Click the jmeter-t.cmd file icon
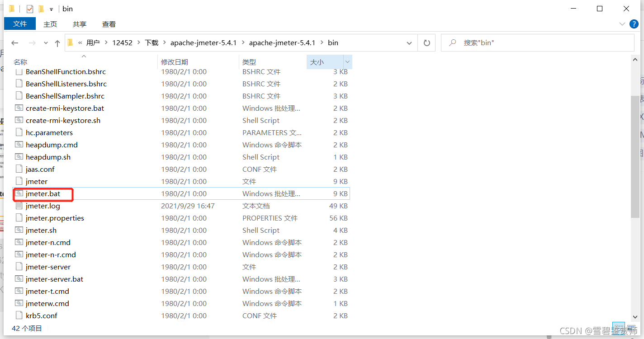644x339 pixels. pos(19,291)
